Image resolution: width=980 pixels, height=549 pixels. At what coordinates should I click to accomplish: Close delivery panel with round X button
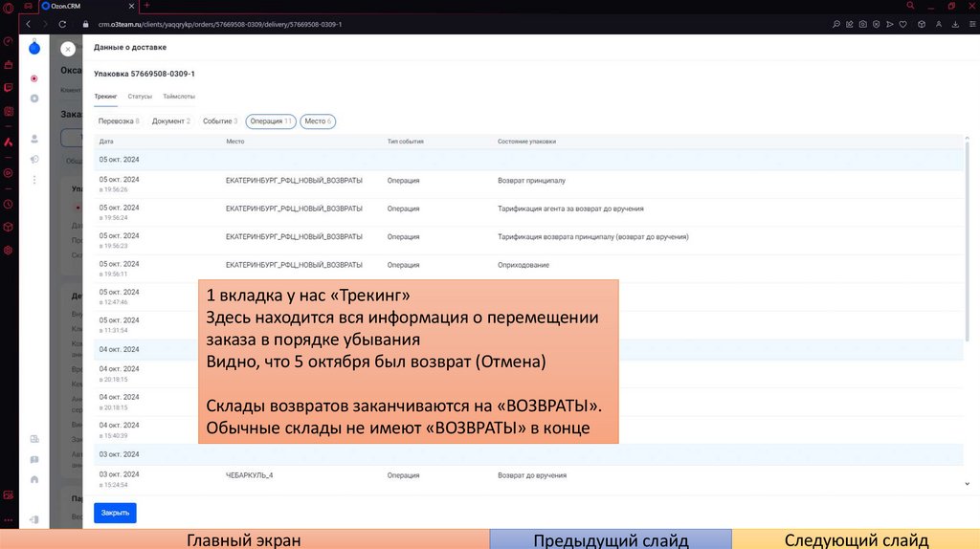[x=68, y=49]
